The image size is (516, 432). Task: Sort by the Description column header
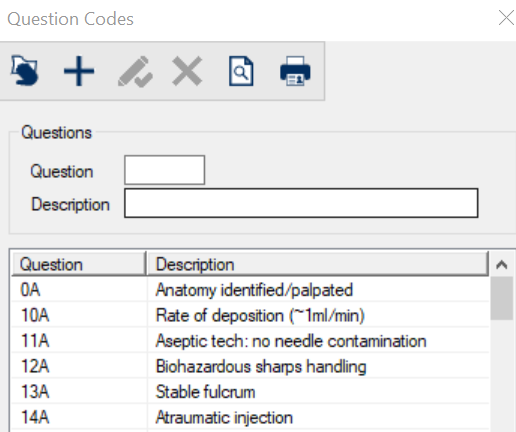point(318,264)
